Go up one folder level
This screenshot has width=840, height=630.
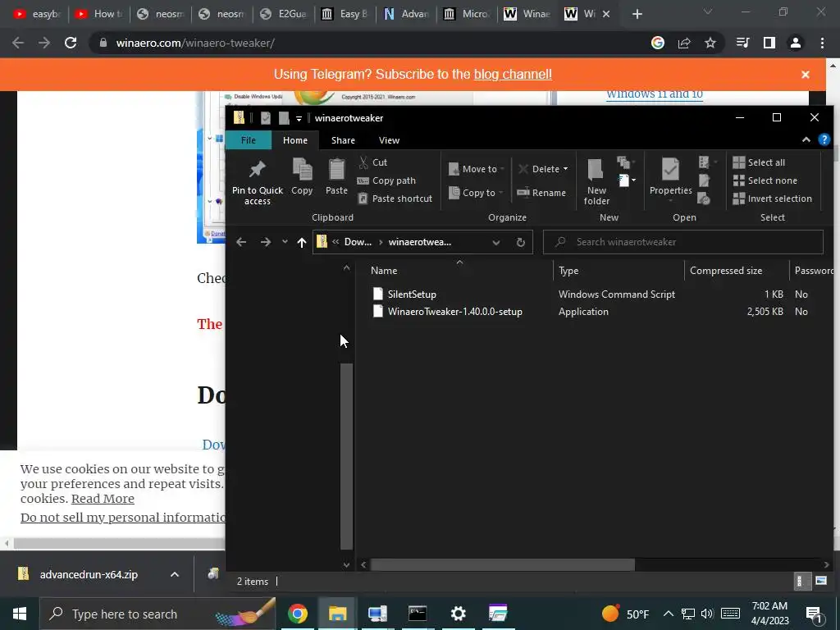coord(302,242)
